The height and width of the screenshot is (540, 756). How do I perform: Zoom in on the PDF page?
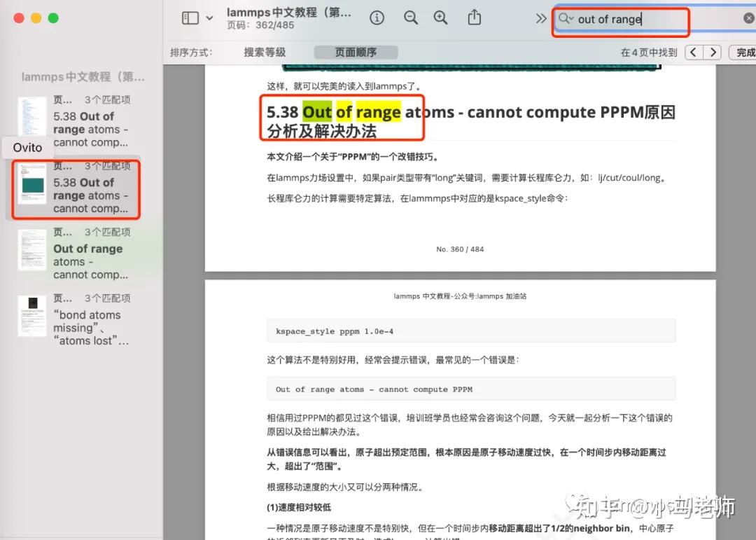441,18
